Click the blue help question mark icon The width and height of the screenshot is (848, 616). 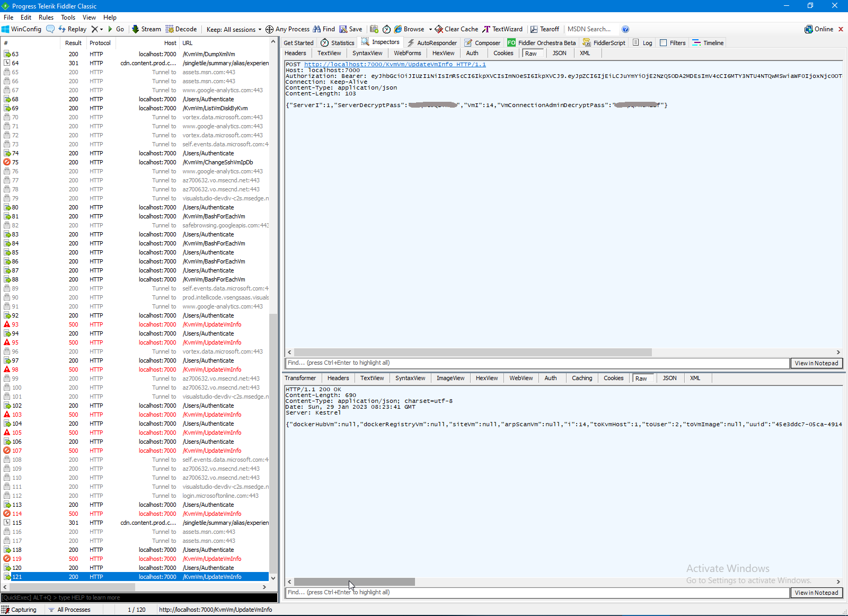625,29
